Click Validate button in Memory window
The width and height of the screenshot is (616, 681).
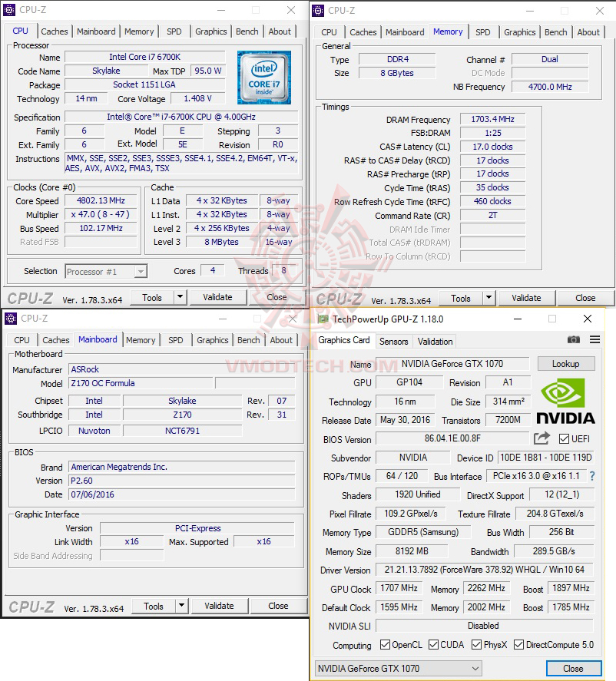point(526,298)
